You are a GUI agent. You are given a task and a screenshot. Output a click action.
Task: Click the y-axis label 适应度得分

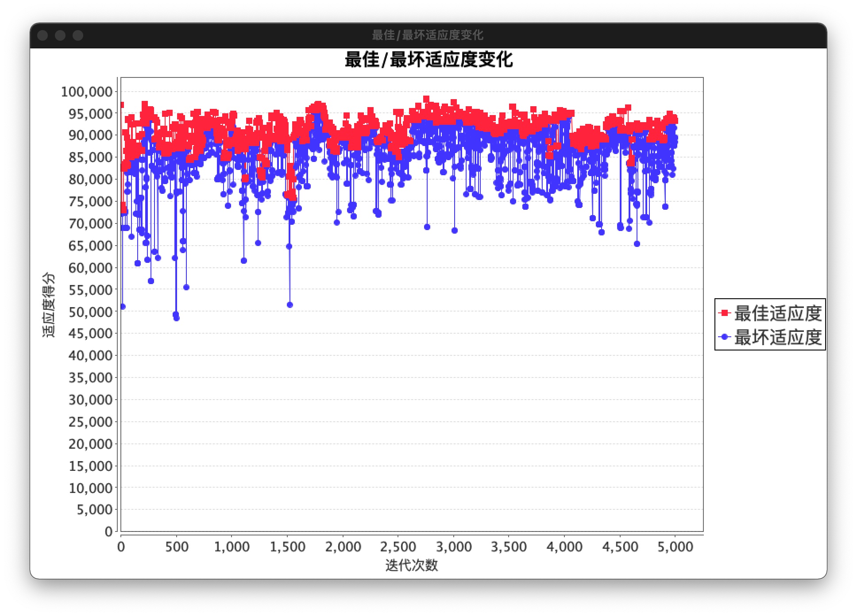49,304
